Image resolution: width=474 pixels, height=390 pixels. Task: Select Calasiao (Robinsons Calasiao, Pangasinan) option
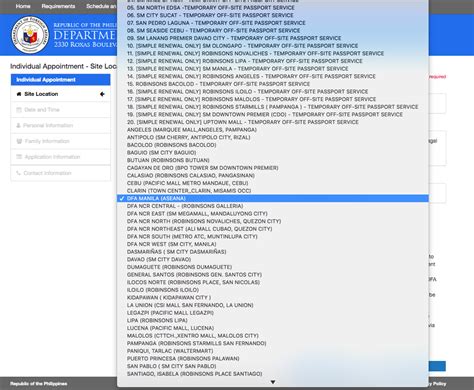pyautogui.click(x=273, y=176)
